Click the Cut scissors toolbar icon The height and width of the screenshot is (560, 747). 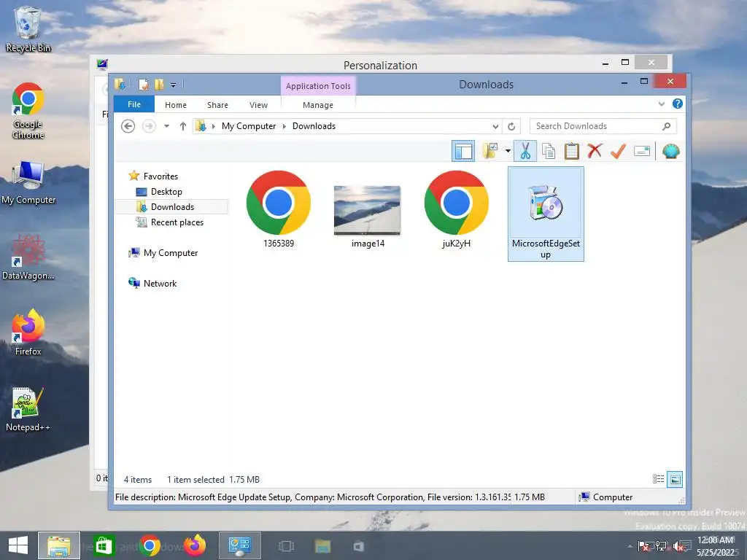[525, 152]
